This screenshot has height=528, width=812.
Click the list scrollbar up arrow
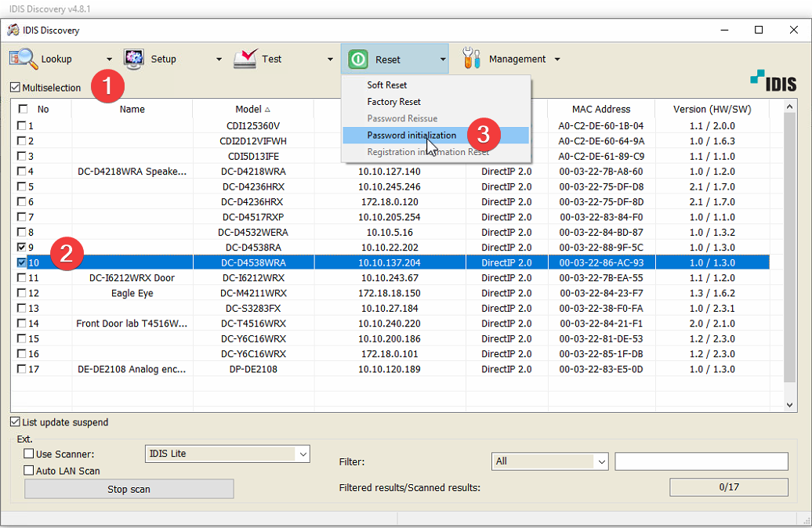[789, 107]
